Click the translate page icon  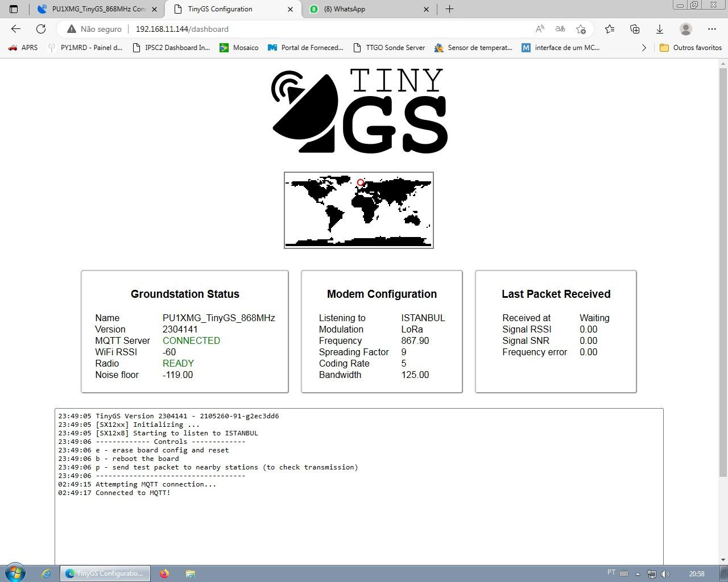point(560,29)
